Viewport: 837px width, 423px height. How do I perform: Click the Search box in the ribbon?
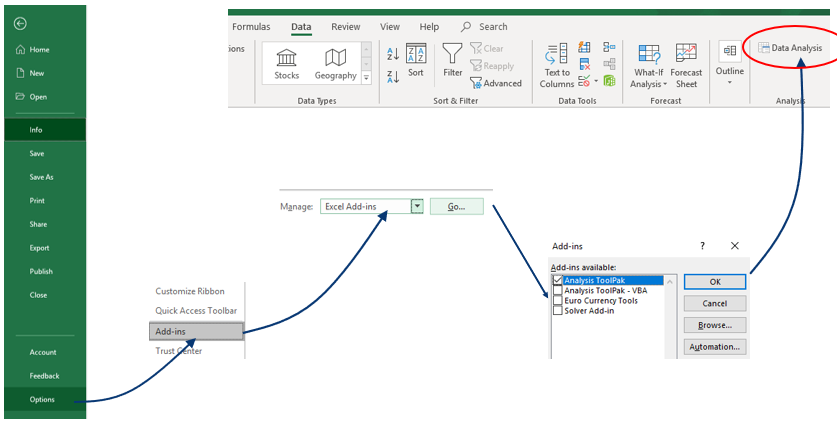(485, 27)
